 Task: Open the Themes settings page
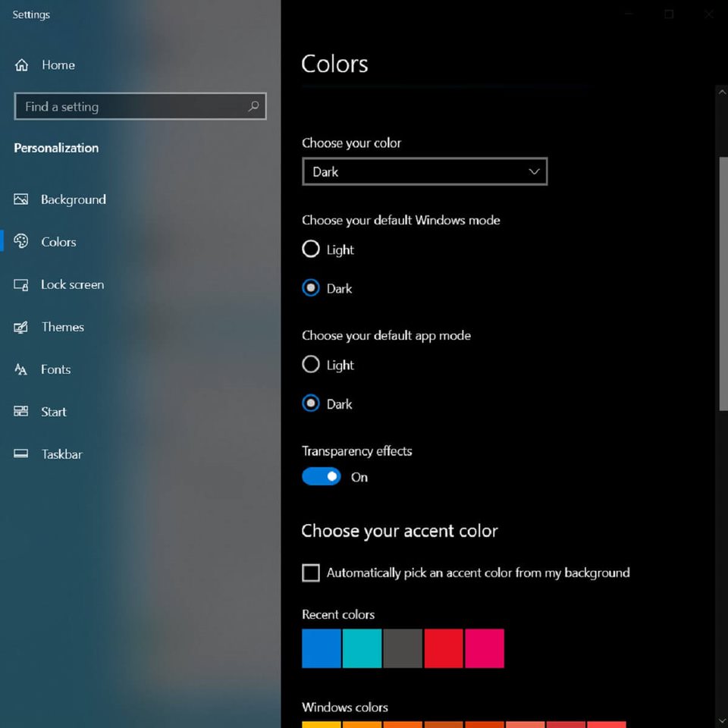62,327
